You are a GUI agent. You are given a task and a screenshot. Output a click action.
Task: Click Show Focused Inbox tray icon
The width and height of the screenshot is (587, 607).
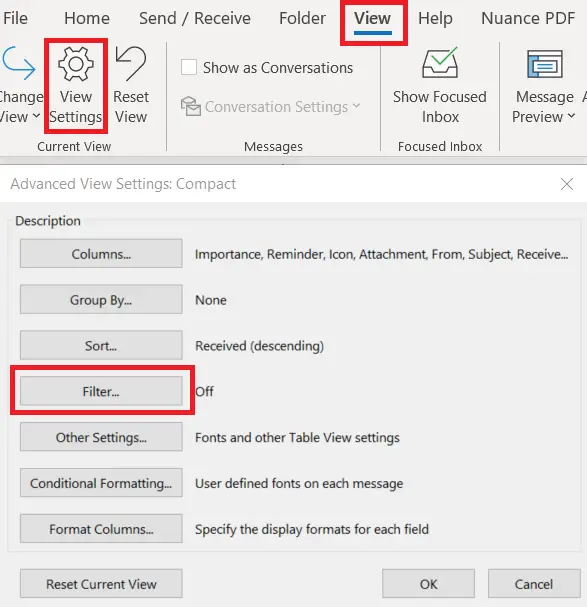(x=440, y=62)
